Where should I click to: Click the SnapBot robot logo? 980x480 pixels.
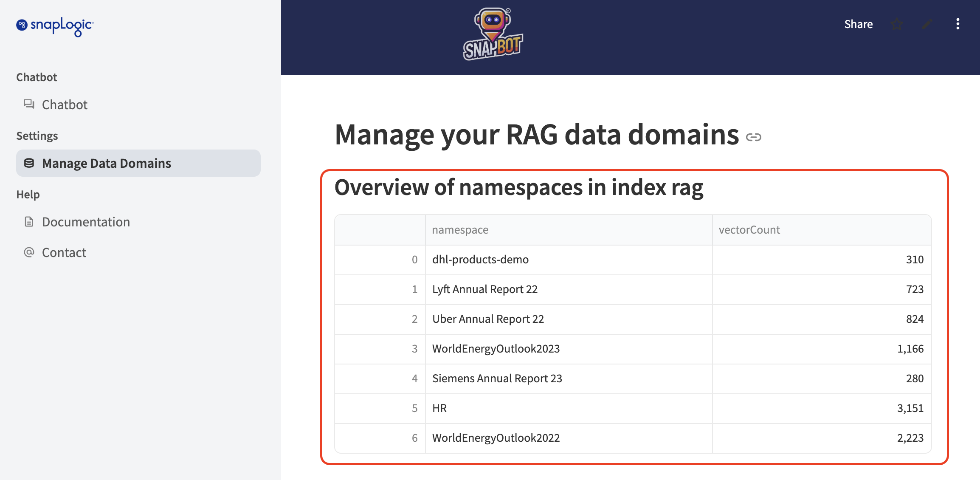coord(493,35)
